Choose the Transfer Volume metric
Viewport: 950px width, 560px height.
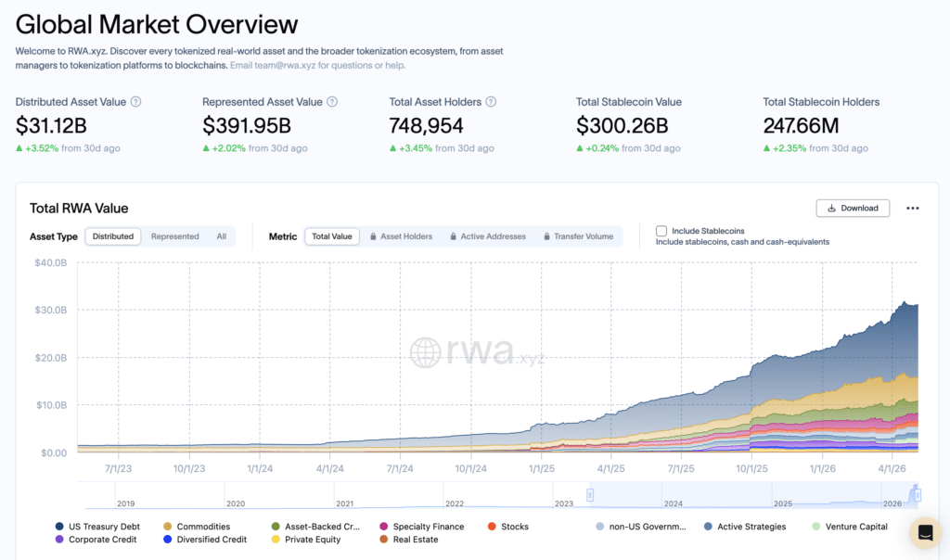point(579,236)
